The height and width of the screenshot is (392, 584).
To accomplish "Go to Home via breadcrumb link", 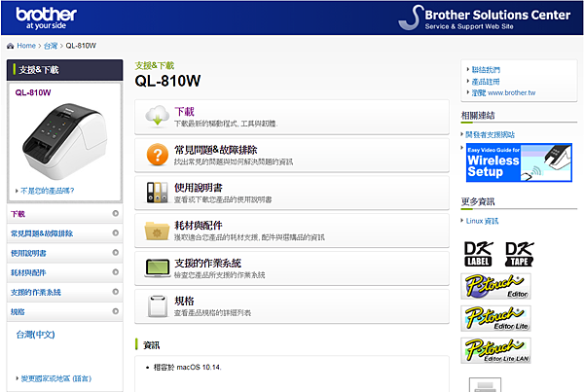I will pyautogui.click(x=26, y=46).
